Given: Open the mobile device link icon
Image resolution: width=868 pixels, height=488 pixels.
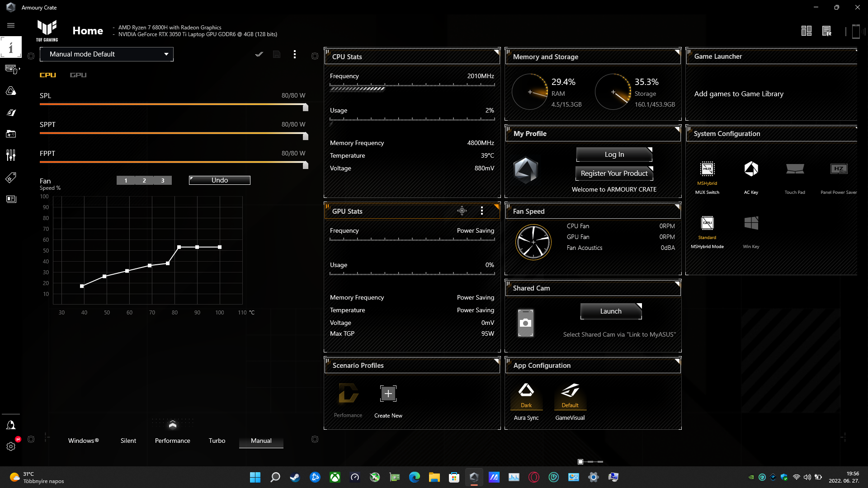Looking at the screenshot, I should [x=855, y=31].
